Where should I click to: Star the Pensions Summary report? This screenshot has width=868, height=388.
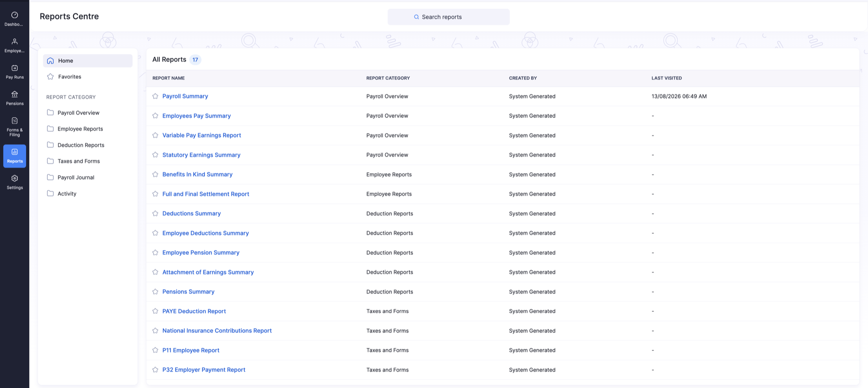(155, 291)
